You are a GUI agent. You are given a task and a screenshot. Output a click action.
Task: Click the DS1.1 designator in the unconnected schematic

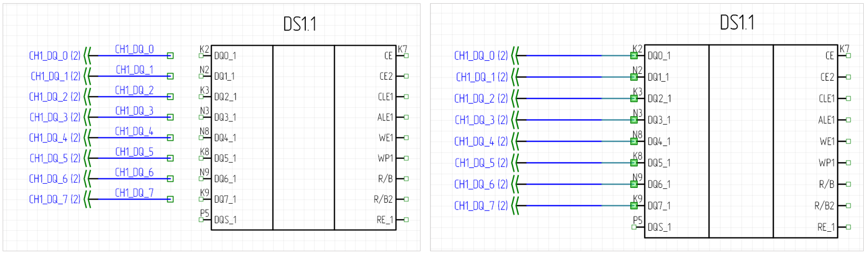click(300, 24)
